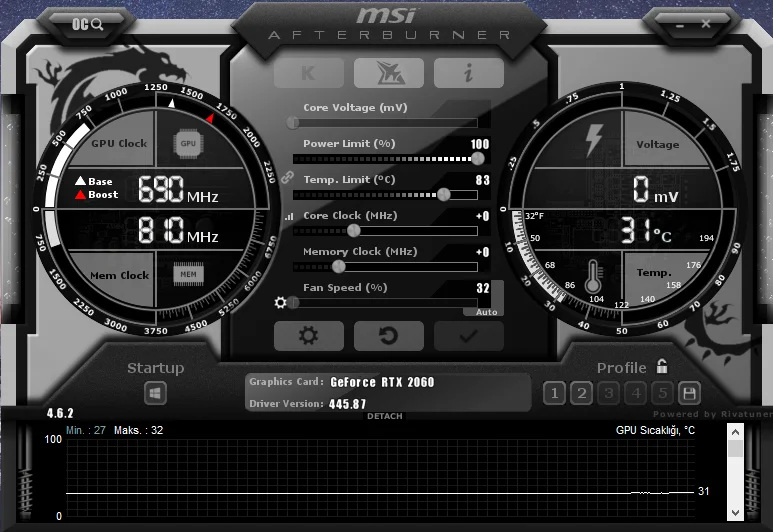This screenshot has height=532, width=773.
Task: Click the thermometer temperature icon
Action: tap(593, 276)
